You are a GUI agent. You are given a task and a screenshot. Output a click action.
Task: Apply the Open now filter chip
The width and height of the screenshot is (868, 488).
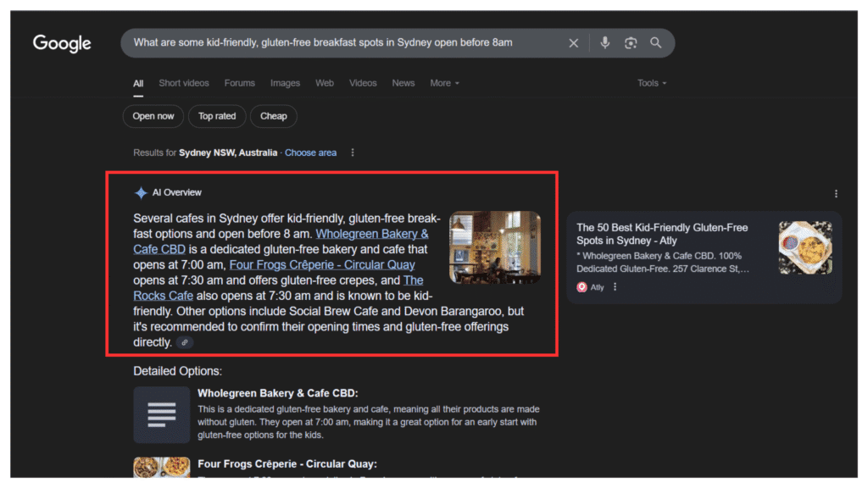153,116
